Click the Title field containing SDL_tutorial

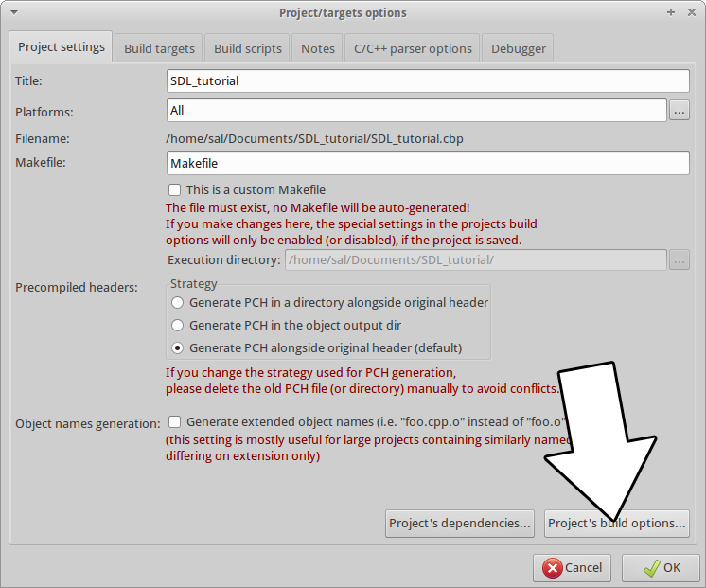pyautogui.click(x=428, y=81)
